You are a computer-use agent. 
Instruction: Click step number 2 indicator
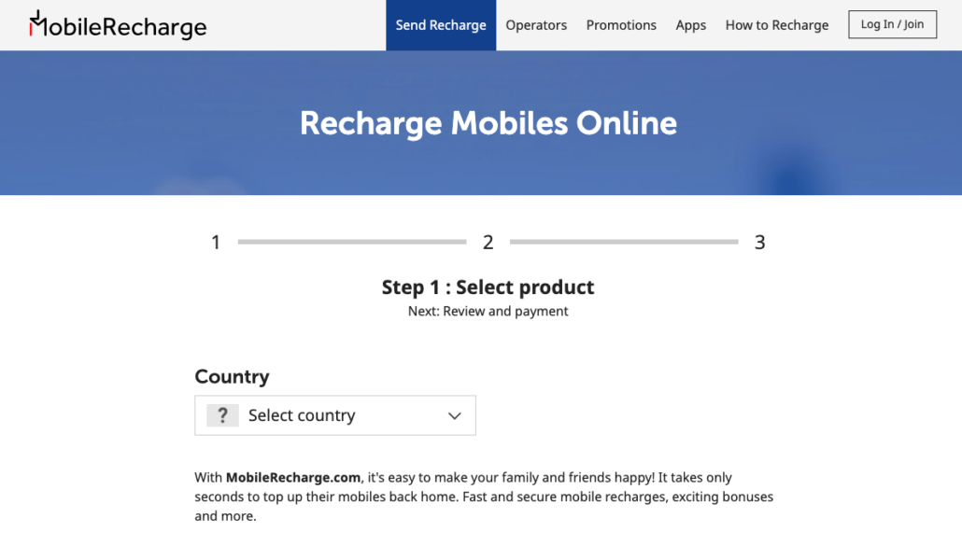point(488,243)
